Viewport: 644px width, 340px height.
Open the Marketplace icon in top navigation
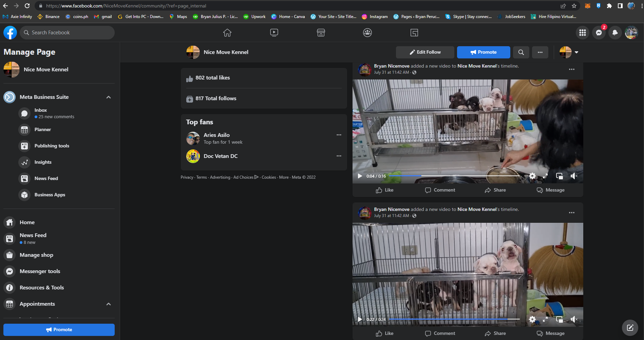(321, 33)
